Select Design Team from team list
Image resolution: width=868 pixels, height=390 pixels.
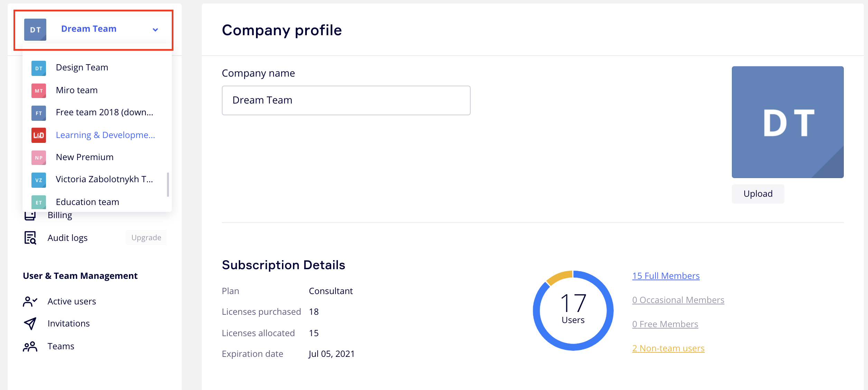(82, 68)
